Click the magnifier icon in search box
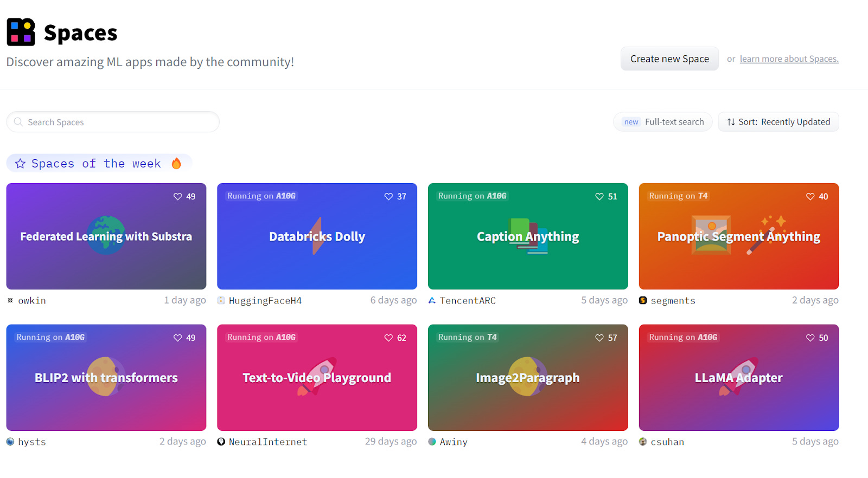 coord(18,122)
